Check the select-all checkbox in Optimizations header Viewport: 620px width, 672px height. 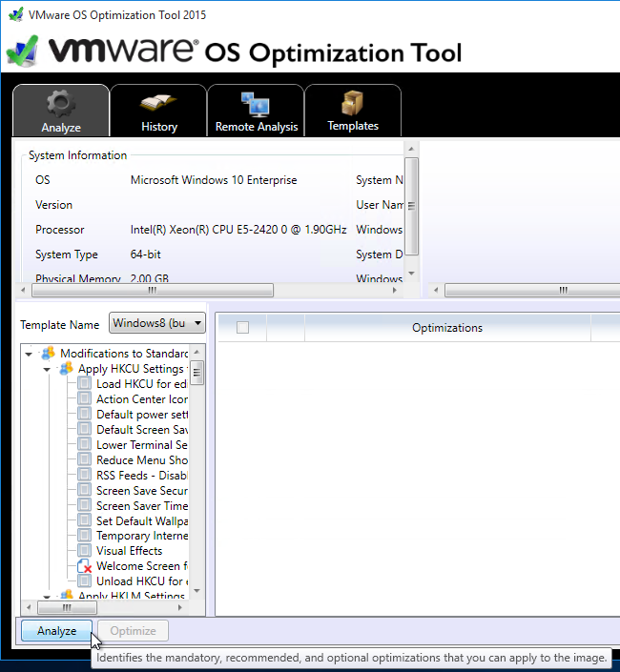point(242,328)
